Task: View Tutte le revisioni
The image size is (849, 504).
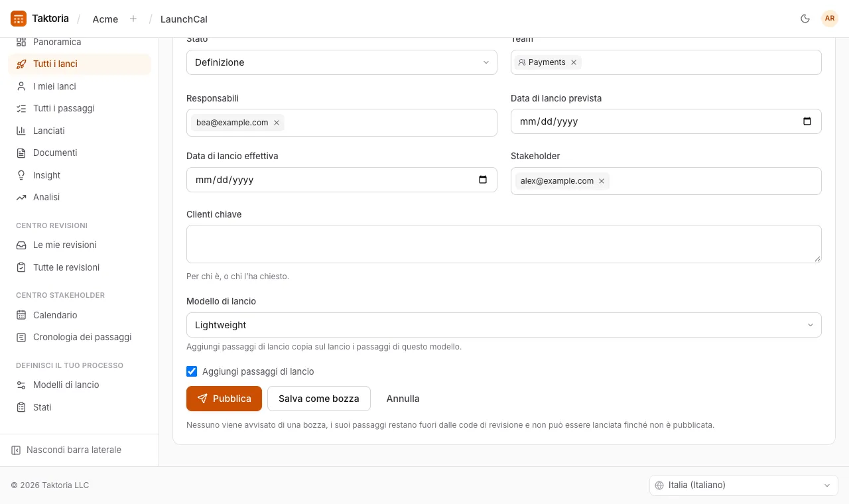Action: (x=80, y=267)
